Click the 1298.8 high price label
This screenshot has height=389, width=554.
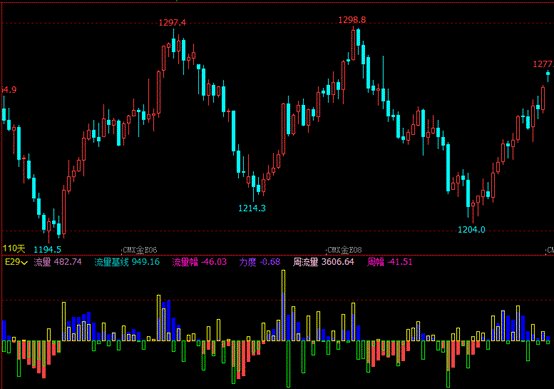tap(352, 20)
